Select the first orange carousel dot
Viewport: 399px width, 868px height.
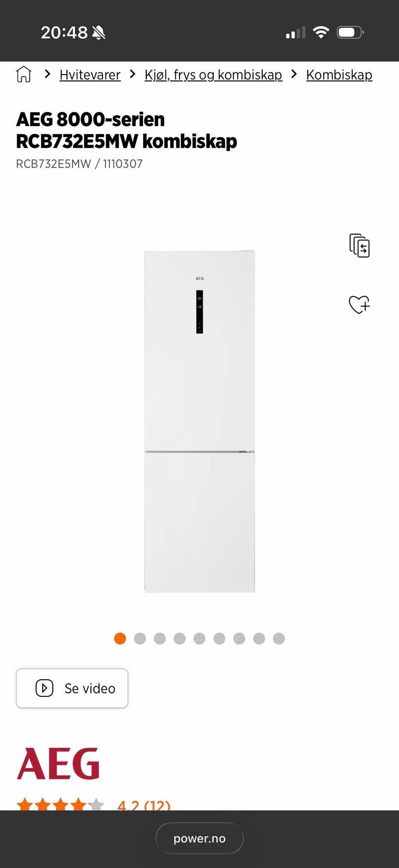(x=120, y=638)
